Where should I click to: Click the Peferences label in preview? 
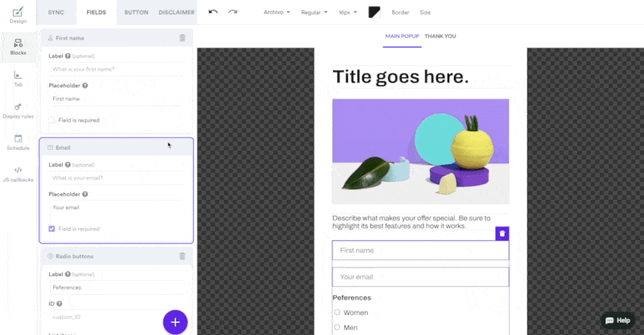point(352,298)
